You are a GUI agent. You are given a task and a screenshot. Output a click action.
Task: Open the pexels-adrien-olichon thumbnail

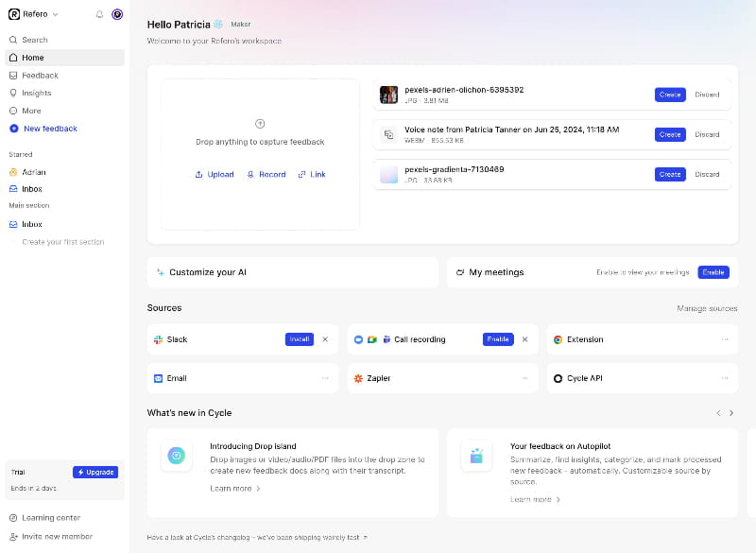pos(388,94)
